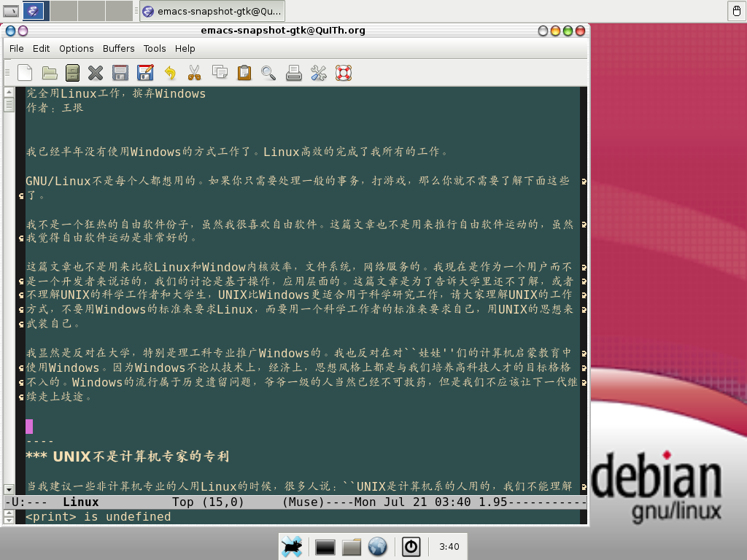Open the file manager from bottom panel
747x560 pixels.
pyautogui.click(x=352, y=547)
